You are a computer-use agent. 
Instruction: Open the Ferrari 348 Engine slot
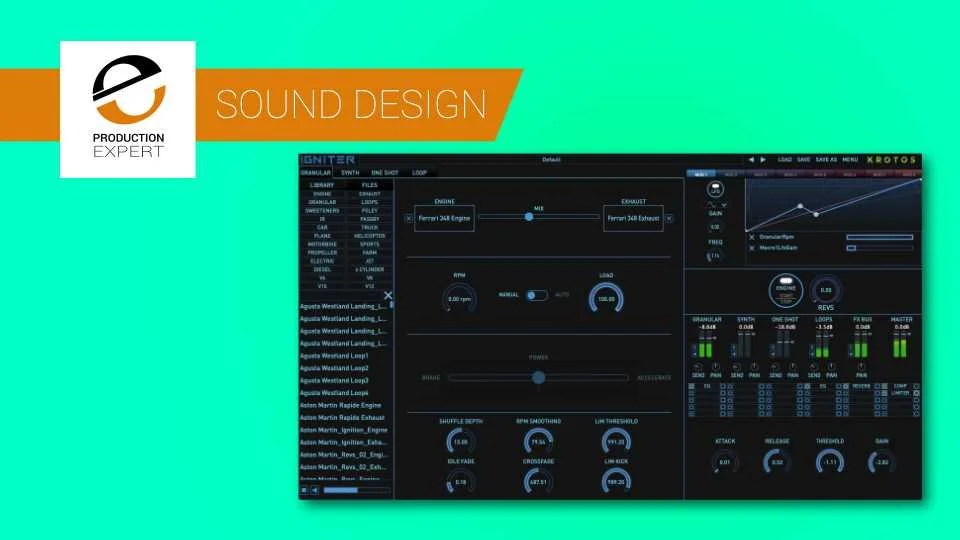[444, 218]
